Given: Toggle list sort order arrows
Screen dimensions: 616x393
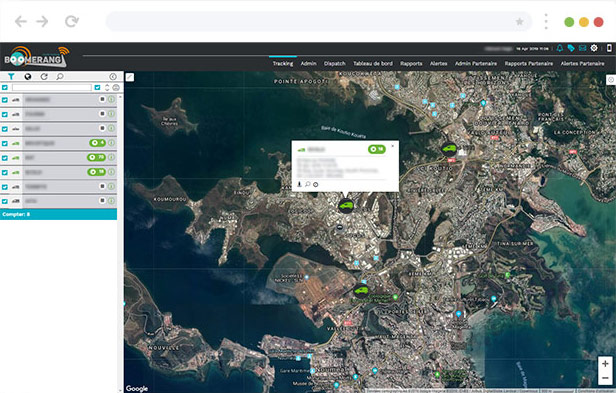Looking at the screenshot, I should tap(107, 87).
